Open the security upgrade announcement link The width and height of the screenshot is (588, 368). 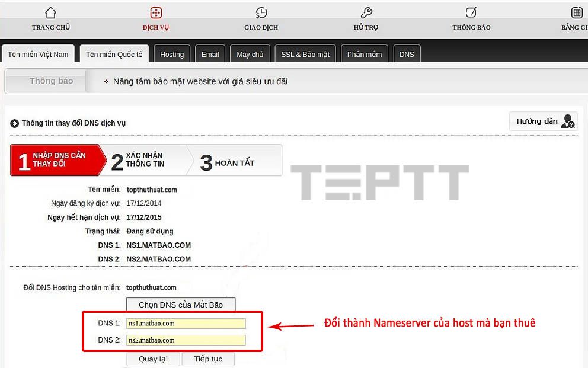pyautogui.click(x=200, y=81)
